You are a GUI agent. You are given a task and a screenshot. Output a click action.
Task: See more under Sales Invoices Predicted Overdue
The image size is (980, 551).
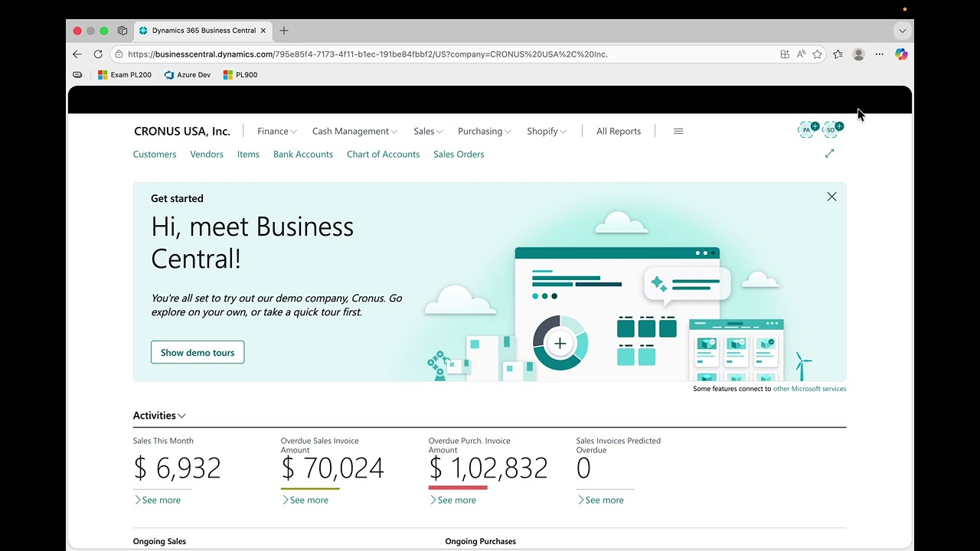[x=601, y=500]
